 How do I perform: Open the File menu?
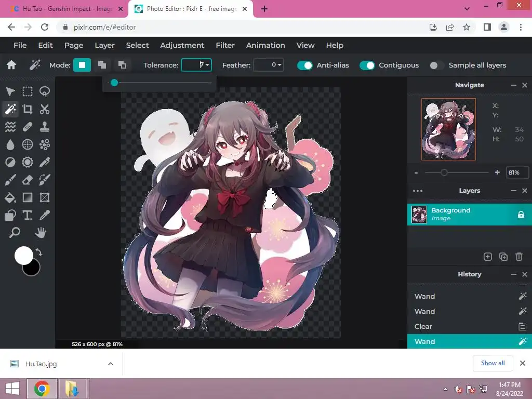click(20, 45)
